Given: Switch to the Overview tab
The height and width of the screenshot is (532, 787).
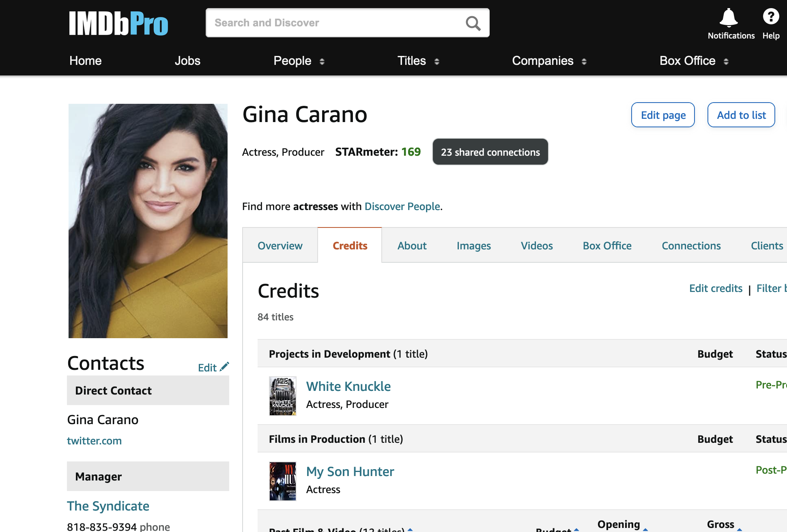Looking at the screenshot, I should (x=280, y=245).
